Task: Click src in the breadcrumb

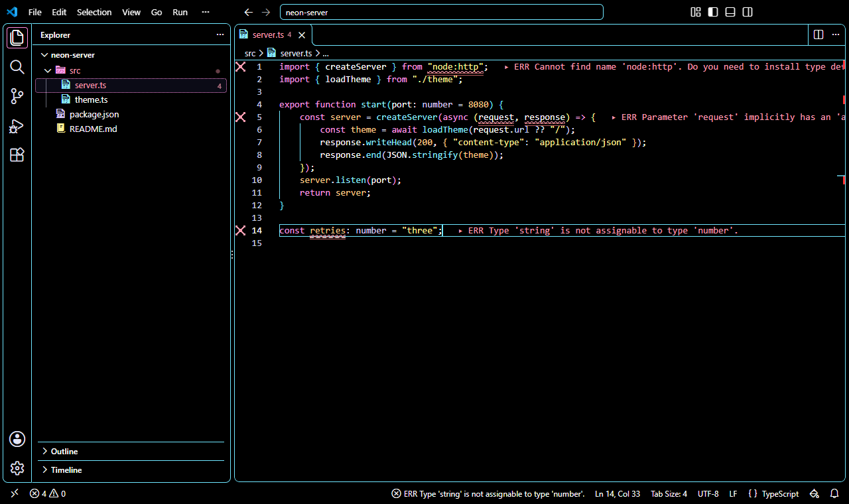Action: [250, 53]
